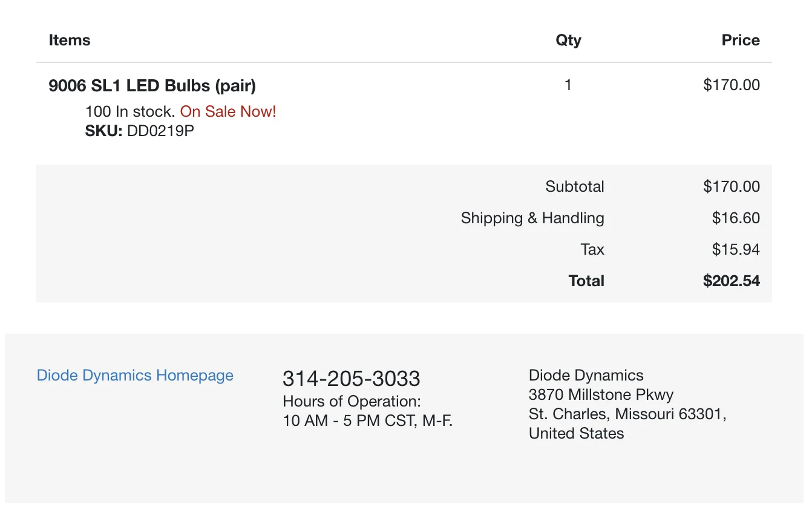812x513 pixels.
Task: Click the 100 In stock text
Action: pos(130,111)
